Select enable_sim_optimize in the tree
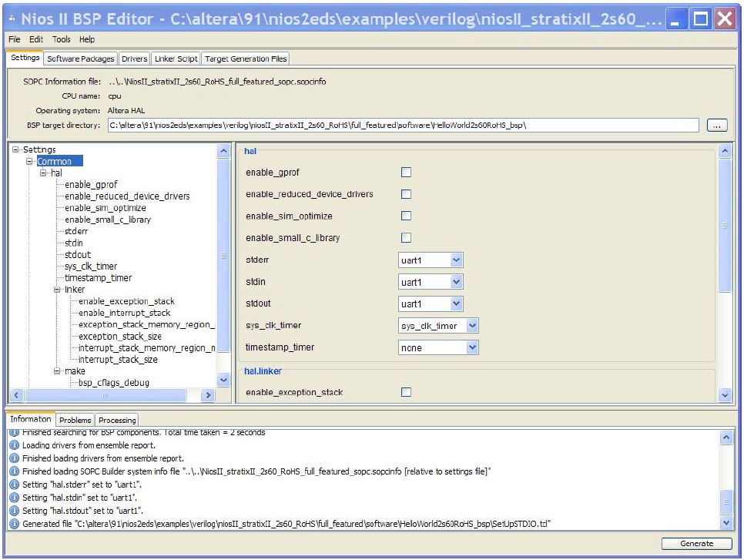The image size is (744, 560). pyautogui.click(x=106, y=208)
